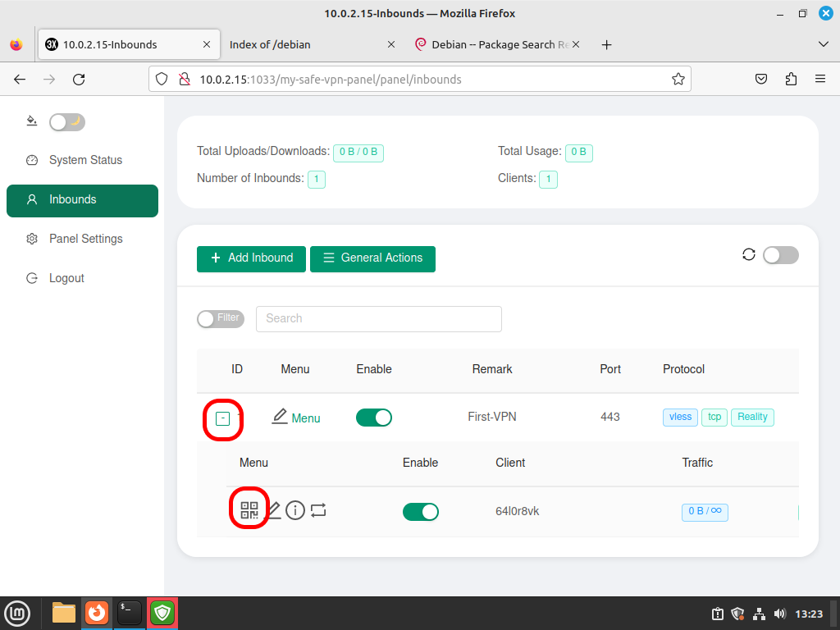Open Firefox application menu
The height and width of the screenshot is (630, 840).
[x=820, y=80]
